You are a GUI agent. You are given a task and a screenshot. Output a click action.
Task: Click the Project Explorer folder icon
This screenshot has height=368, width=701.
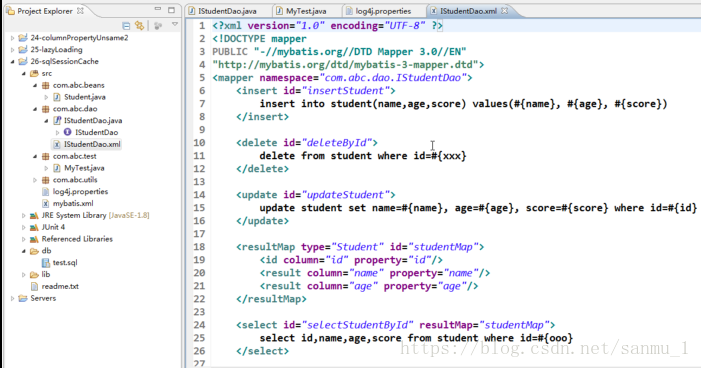pos(10,11)
